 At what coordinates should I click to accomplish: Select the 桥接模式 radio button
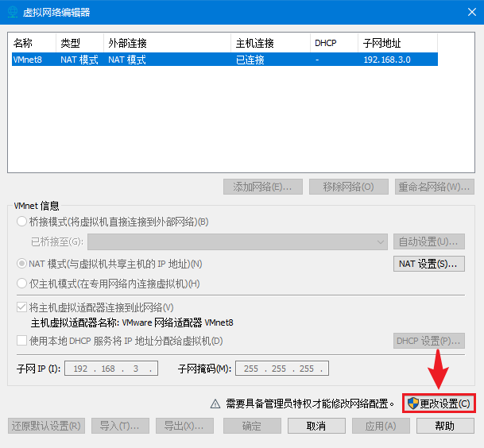[21, 222]
